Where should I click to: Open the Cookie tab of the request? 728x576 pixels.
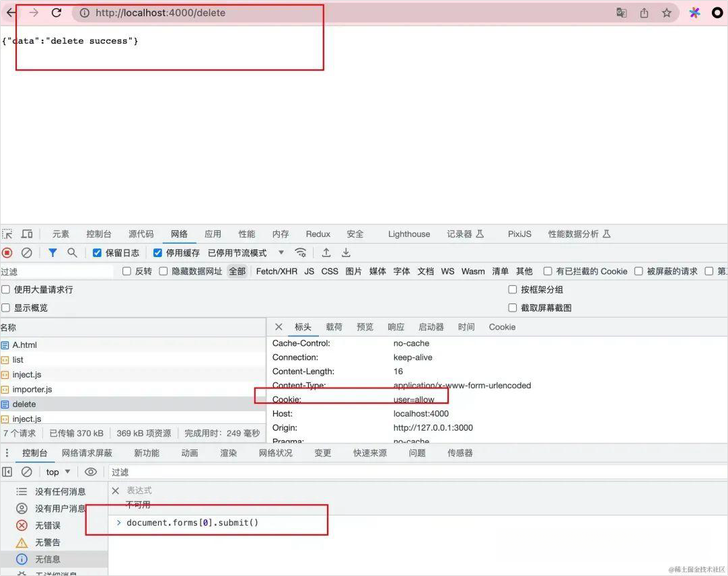point(503,327)
